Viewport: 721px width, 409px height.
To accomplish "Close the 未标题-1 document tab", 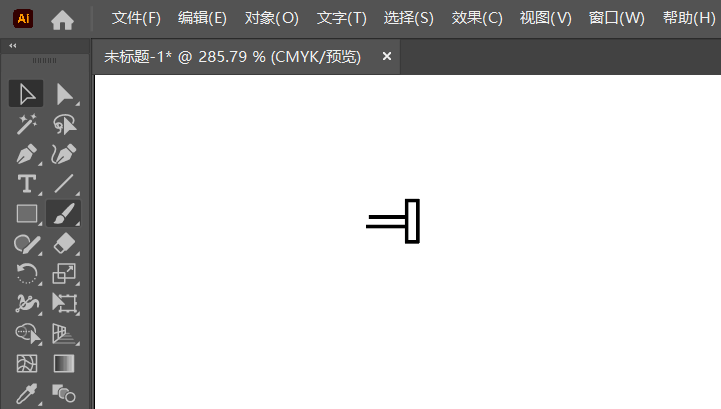I will (x=387, y=56).
